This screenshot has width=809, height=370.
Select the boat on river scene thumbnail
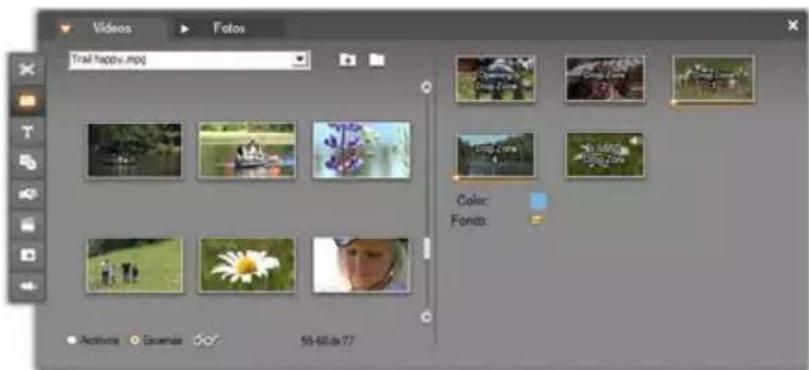pos(247,150)
